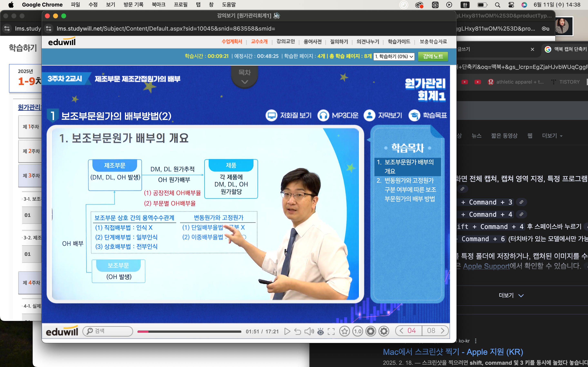Open the 북마크 menu in menu bar

(x=158, y=5)
